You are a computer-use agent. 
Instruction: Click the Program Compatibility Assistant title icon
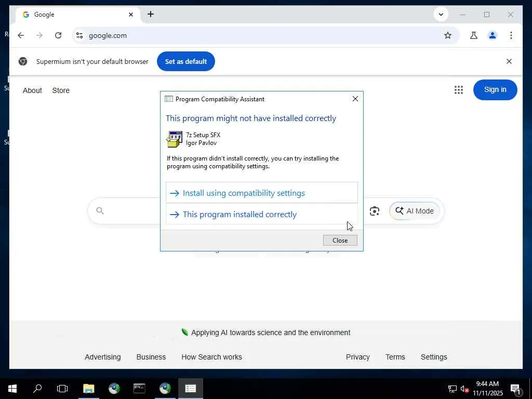point(169,99)
